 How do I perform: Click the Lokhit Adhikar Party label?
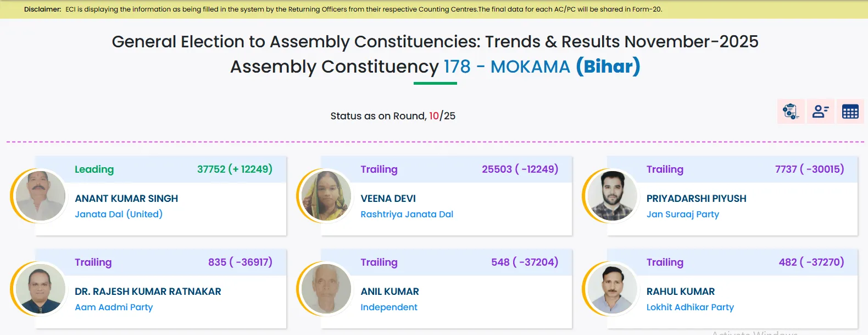pyautogui.click(x=690, y=307)
